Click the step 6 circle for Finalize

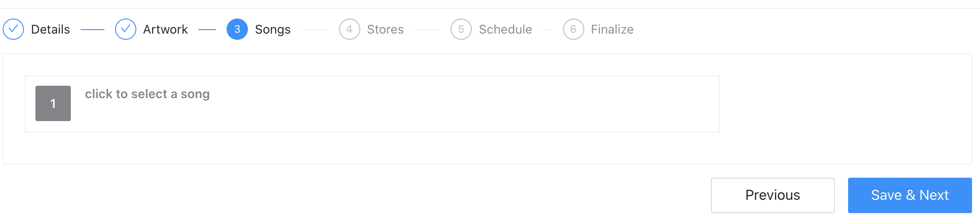574,29
